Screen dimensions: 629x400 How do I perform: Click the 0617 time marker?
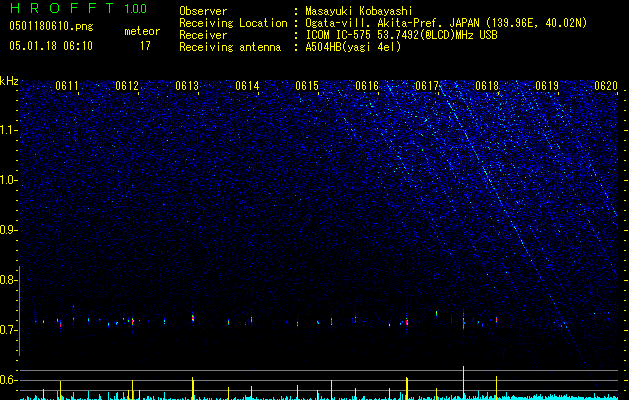pos(427,86)
